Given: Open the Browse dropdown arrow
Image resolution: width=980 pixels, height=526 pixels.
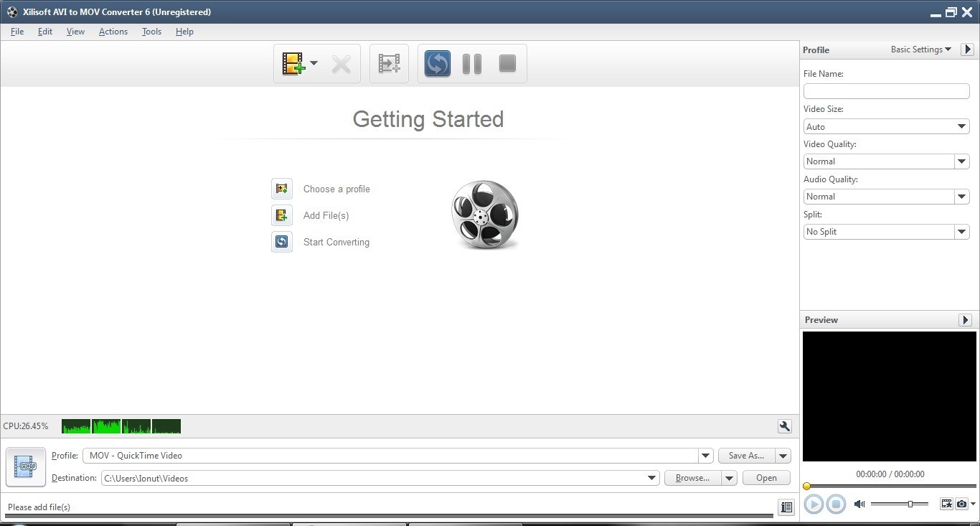Looking at the screenshot, I should point(730,478).
